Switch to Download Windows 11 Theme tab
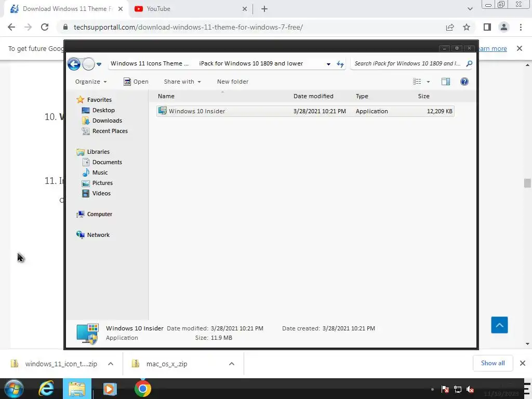 (66, 9)
